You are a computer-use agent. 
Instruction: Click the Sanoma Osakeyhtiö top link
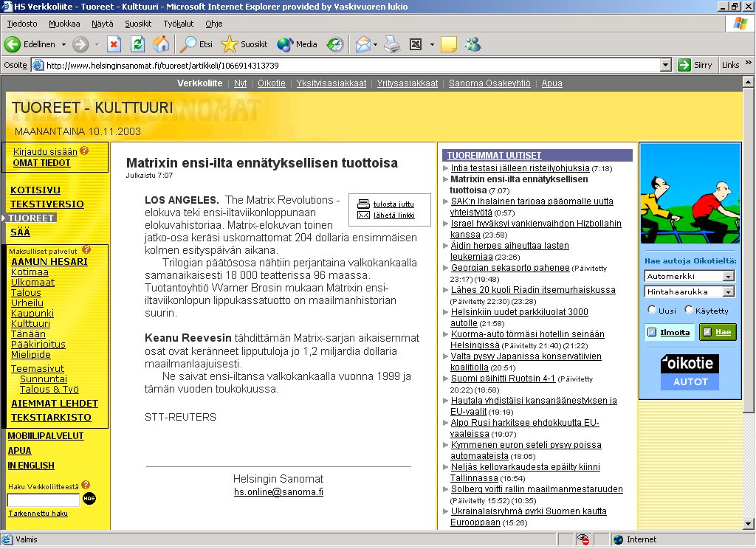click(489, 83)
